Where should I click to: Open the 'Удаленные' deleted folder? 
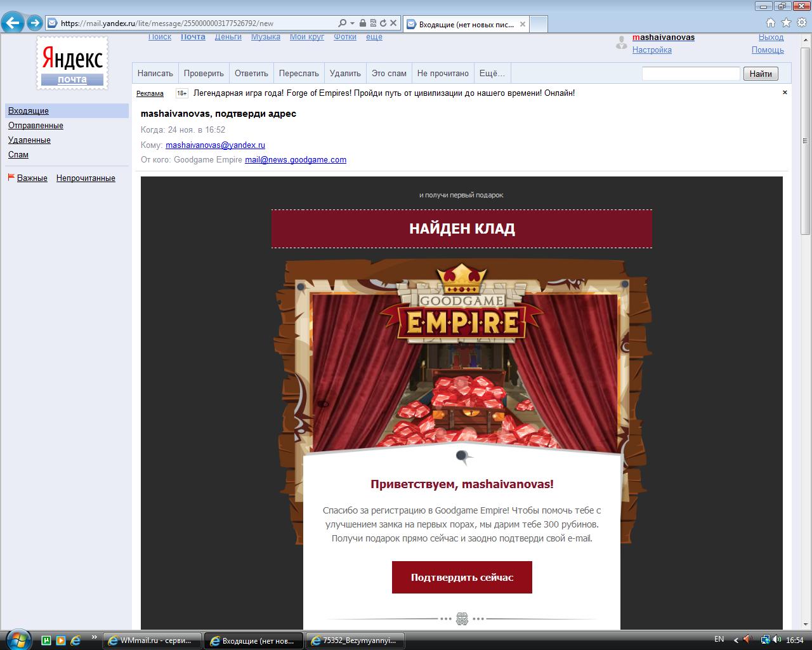point(29,140)
